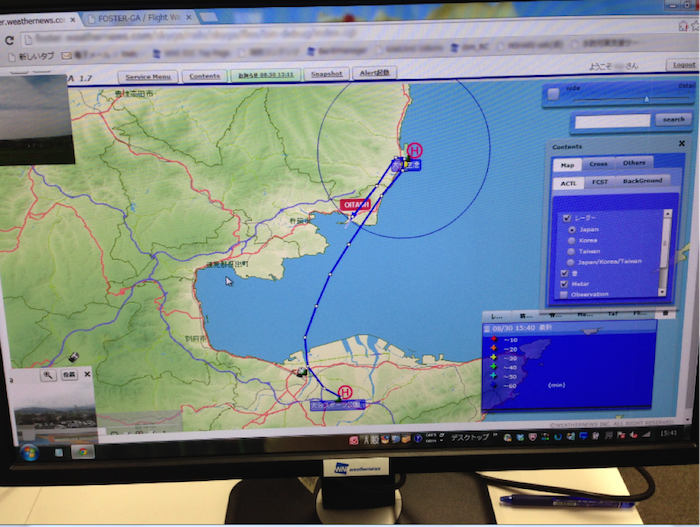Image resolution: width=700 pixels, height=527 pixels.
Task: Click the 豊後高田市 map label
Action: (133, 93)
